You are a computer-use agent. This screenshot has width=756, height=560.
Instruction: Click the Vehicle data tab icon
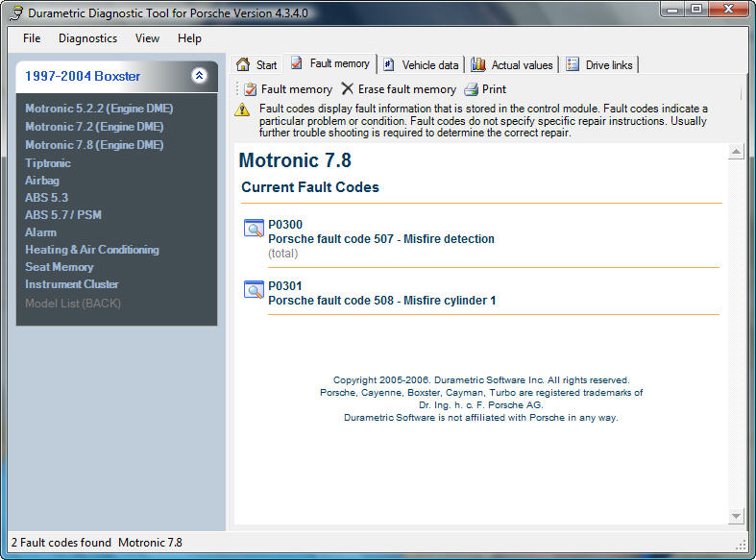tap(389, 64)
